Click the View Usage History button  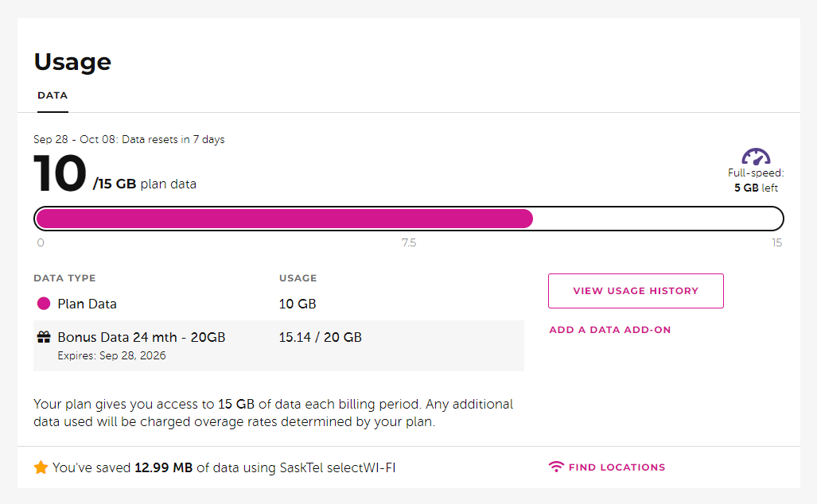click(x=635, y=290)
